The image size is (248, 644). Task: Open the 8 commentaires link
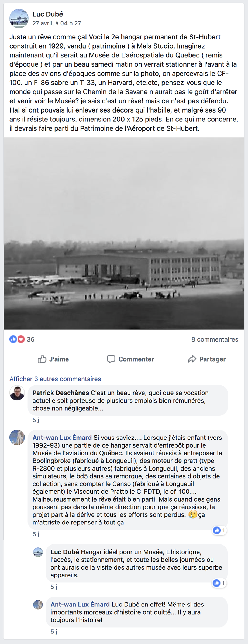click(215, 339)
